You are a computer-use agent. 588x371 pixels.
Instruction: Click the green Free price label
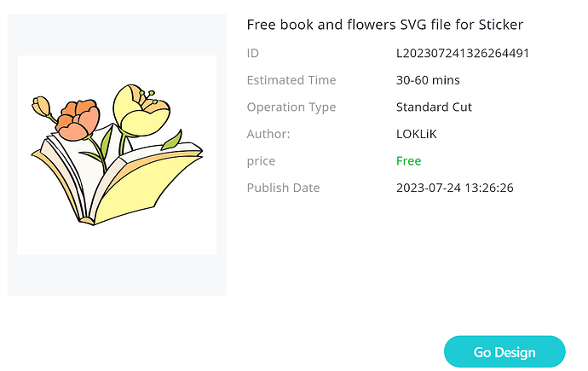[408, 161]
